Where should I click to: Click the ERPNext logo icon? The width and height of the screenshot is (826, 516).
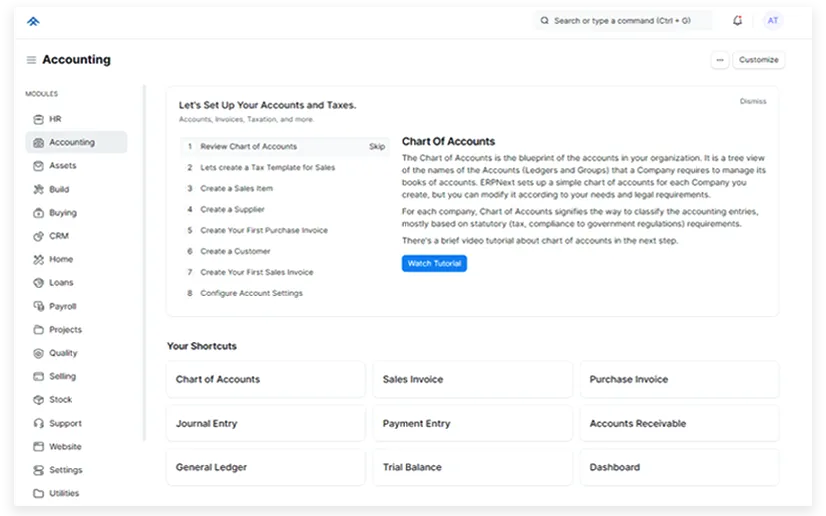[34, 20]
